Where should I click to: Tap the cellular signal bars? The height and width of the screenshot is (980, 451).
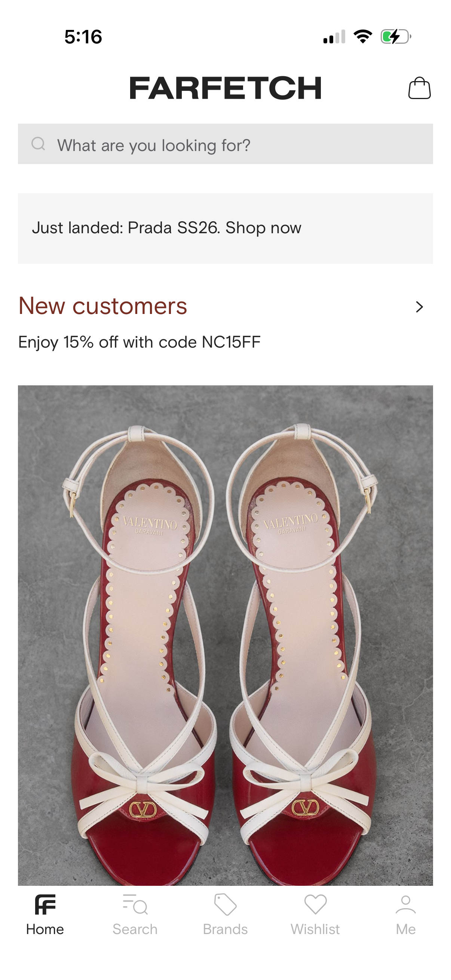click(x=334, y=37)
